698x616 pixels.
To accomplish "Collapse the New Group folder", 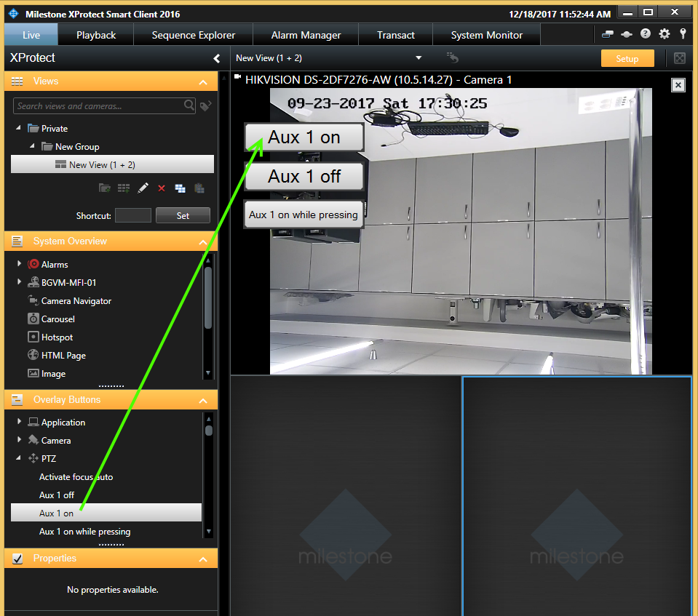I will coord(32,146).
